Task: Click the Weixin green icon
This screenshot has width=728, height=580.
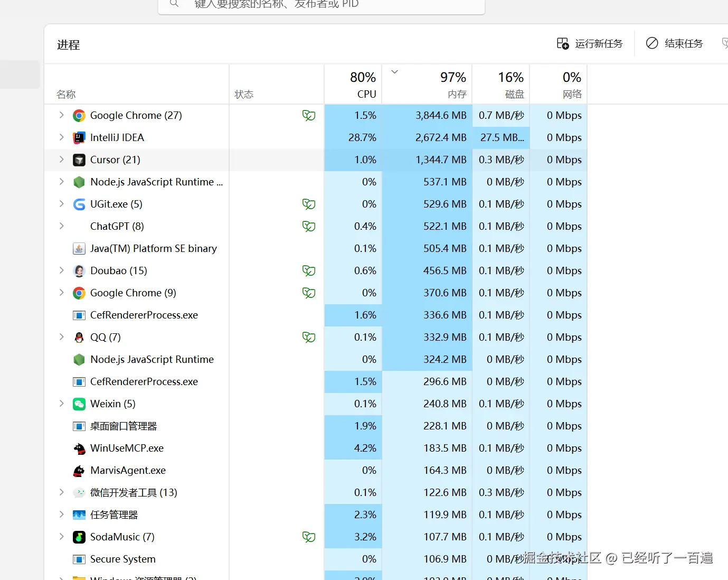Action: (79, 404)
